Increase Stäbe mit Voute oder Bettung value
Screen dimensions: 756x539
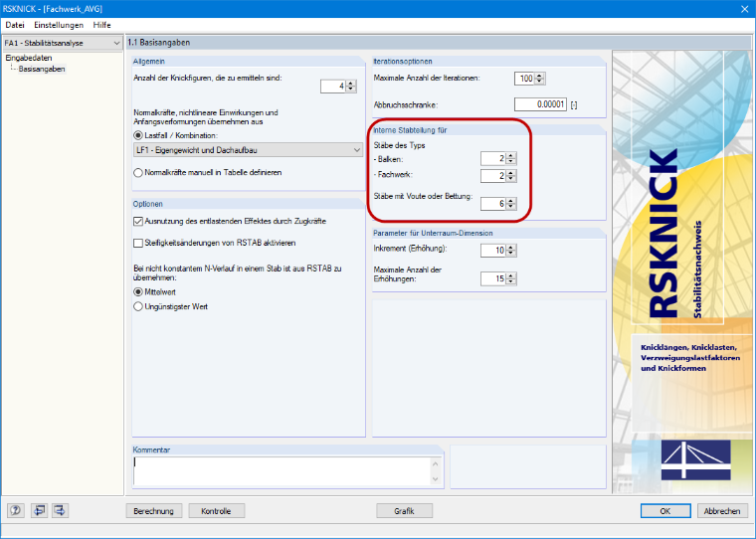511,201
